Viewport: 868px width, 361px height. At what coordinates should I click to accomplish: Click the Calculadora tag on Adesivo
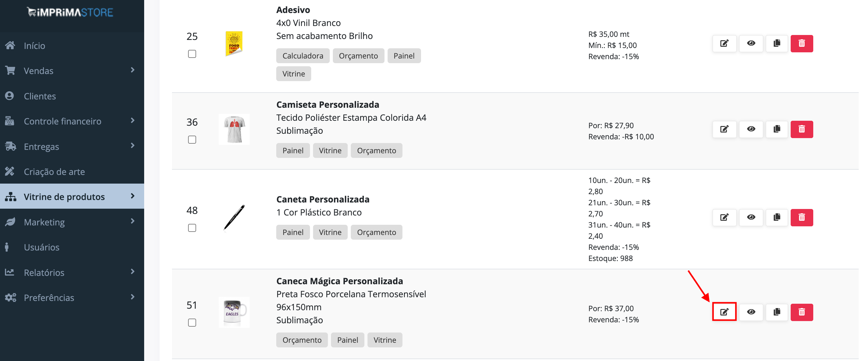tap(303, 56)
